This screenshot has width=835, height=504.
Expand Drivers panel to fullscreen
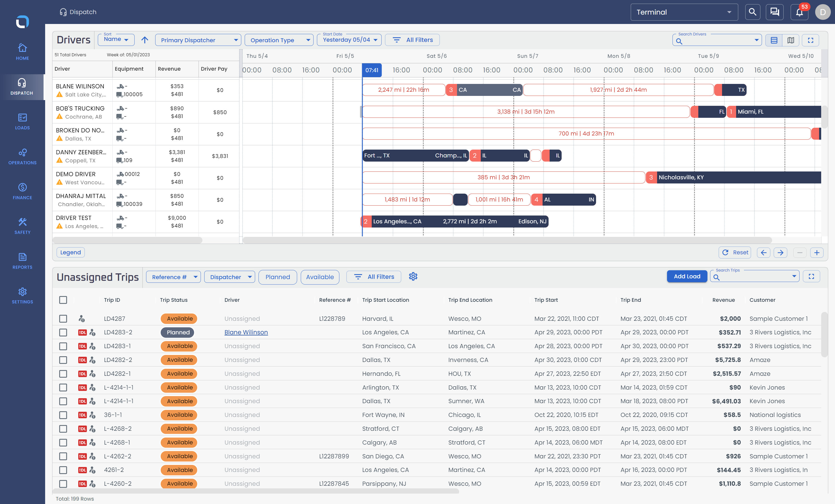pos(810,40)
